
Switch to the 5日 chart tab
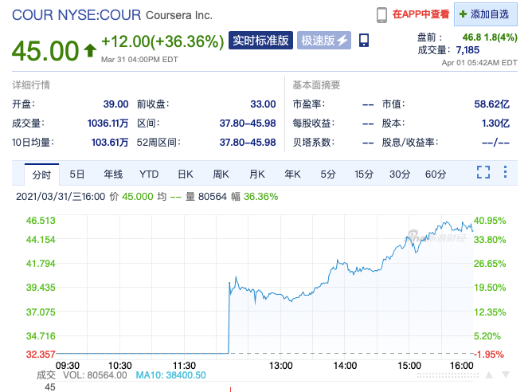pyautogui.click(x=77, y=174)
